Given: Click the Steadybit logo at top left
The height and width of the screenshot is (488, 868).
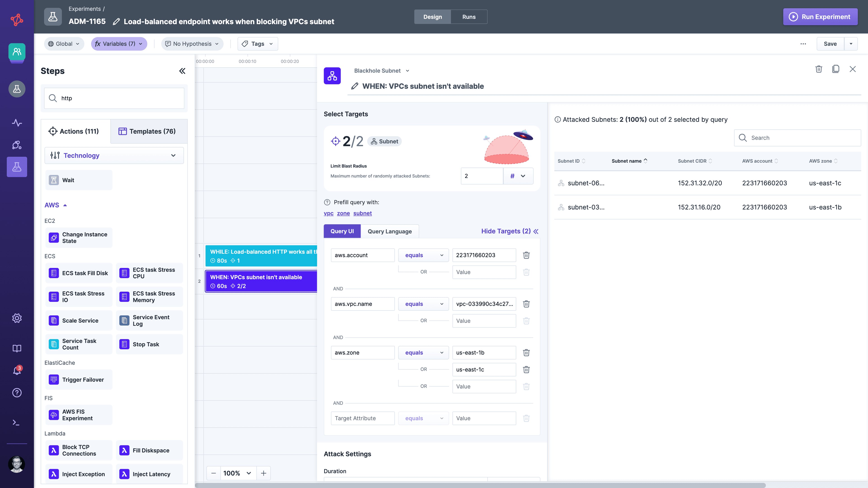Looking at the screenshot, I should click(x=17, y=19).
